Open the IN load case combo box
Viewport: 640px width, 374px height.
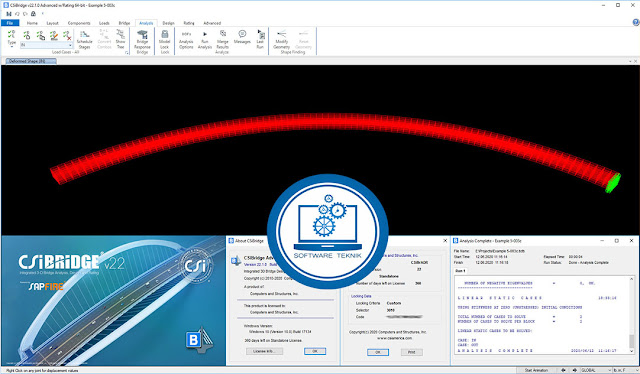pyautogui.click(x=47, y=45)
